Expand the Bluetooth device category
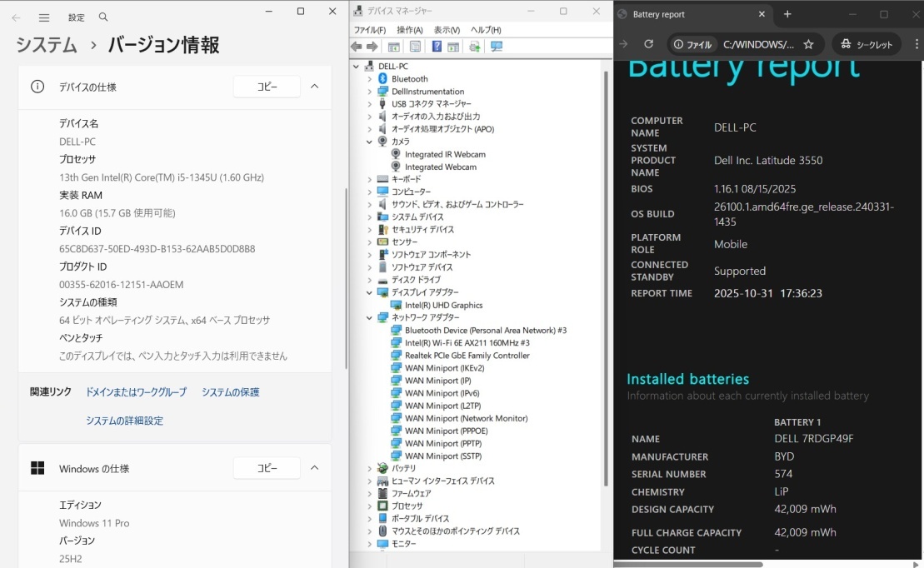The height and width of the screenshot is (568, 924). (x=370, y=79)
